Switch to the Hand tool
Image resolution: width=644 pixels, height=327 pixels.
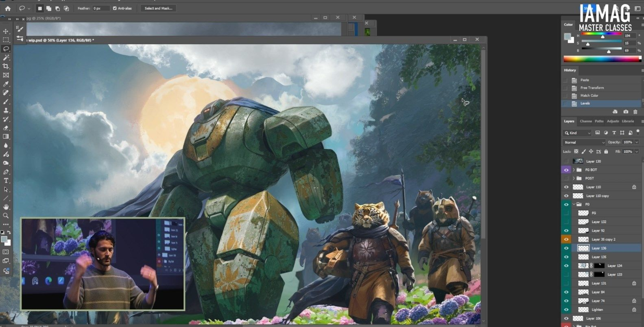[6, 207]
